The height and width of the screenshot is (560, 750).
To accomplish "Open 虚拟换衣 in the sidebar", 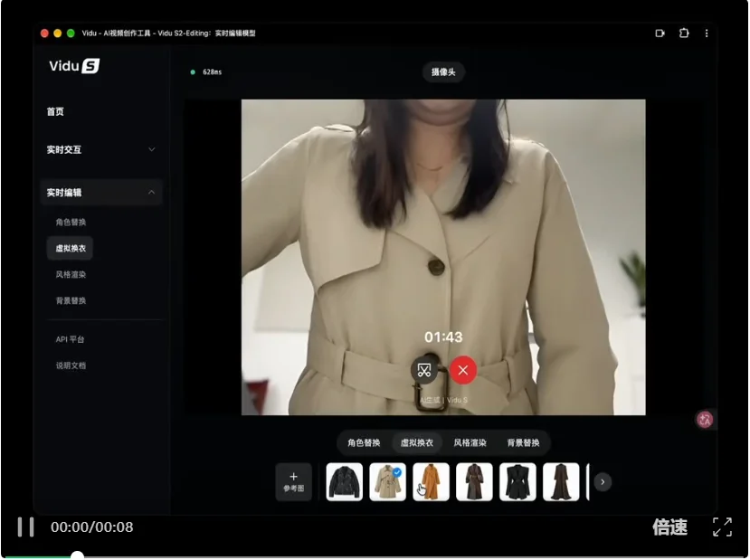I will (71, 248).
